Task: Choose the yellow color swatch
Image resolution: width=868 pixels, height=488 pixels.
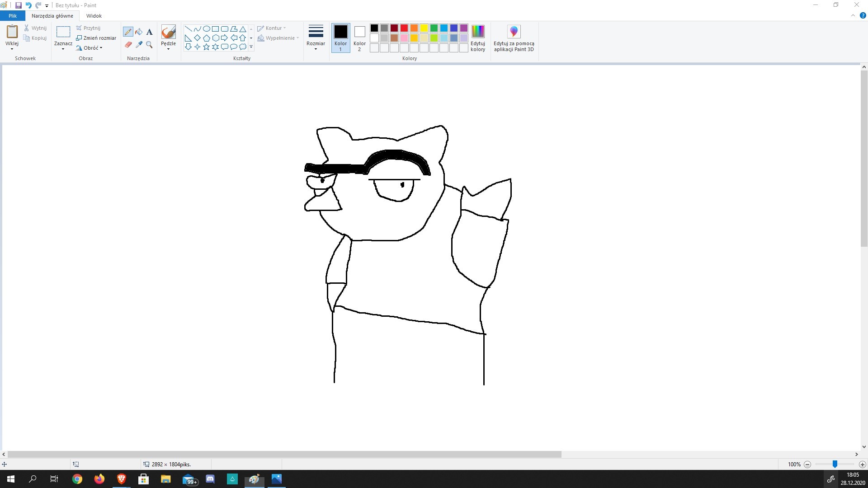Action: 424,28
